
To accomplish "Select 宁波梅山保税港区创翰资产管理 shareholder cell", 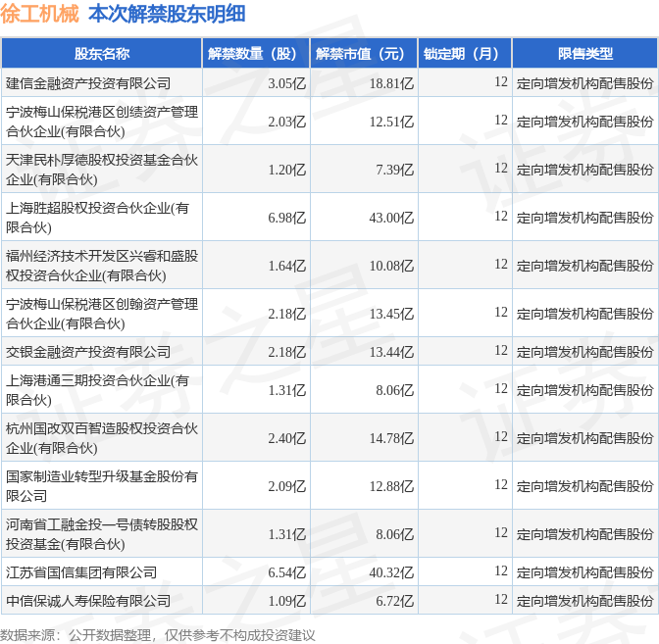I will click(x=102, y=313).
